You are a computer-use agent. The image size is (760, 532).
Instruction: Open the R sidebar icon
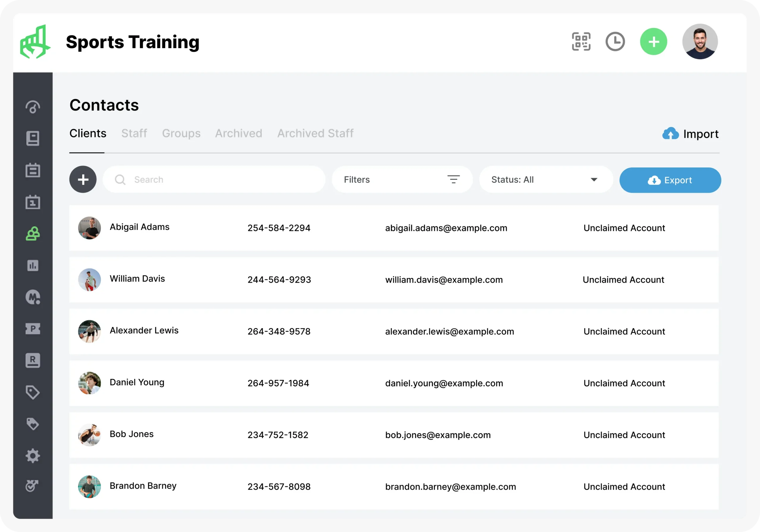pyautogui.click(x=33, y=360)
